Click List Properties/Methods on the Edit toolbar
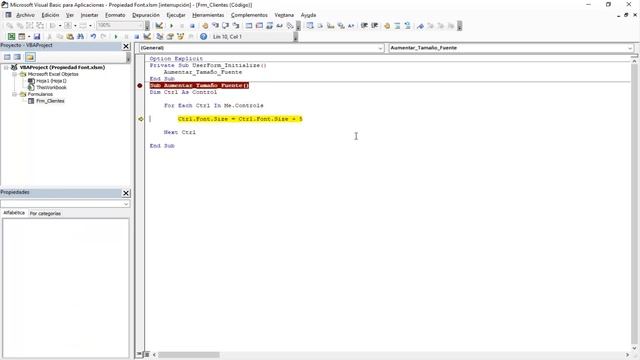This screenshot has width=640, height=360. pyautogui.click(x=310, y=26)
